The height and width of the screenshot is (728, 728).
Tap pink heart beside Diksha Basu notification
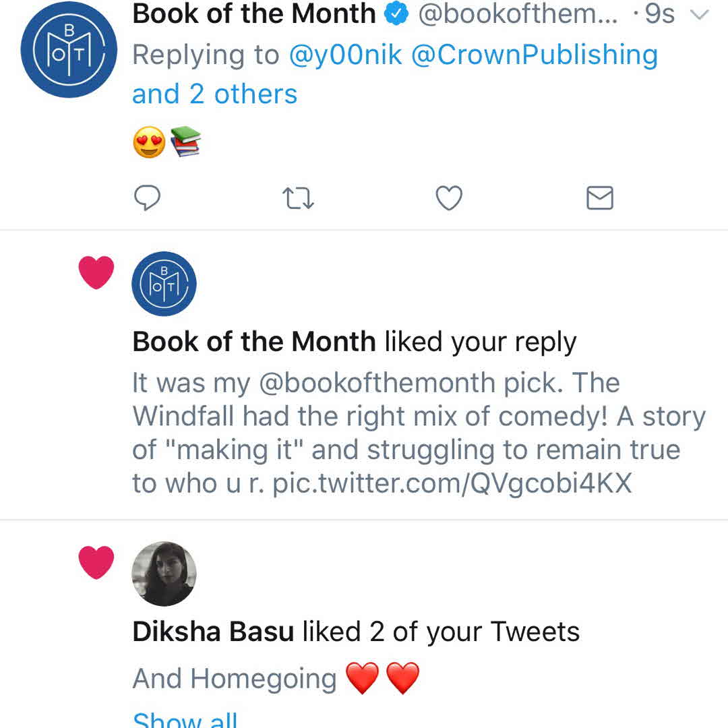96,563
